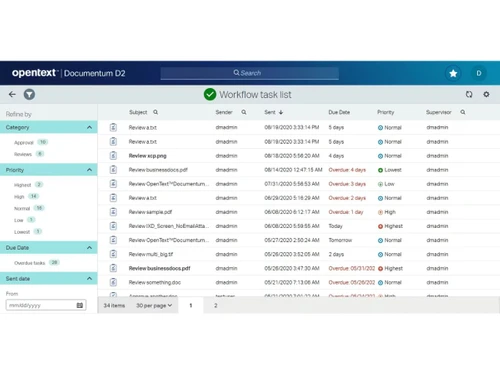Select page 1 in pagination
Image resolution: width=500 pixels, height=375 pixels.
pos(191,305)
